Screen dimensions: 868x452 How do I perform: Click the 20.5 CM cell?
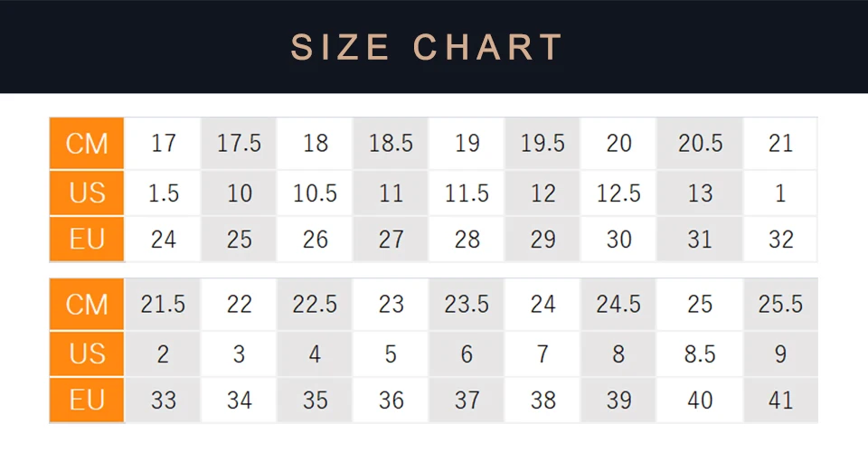[x=700, y=143]
